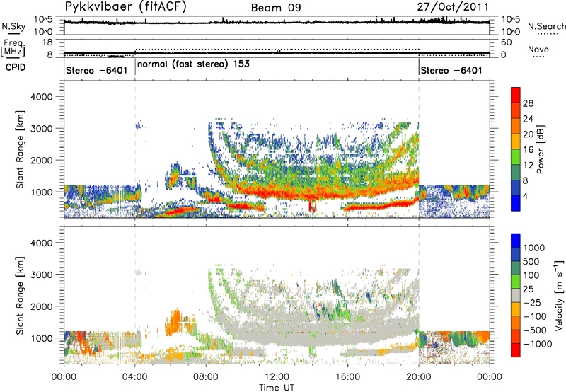Click the '12:00' time axis tick label
566x392 pixels.
[277, 377]
